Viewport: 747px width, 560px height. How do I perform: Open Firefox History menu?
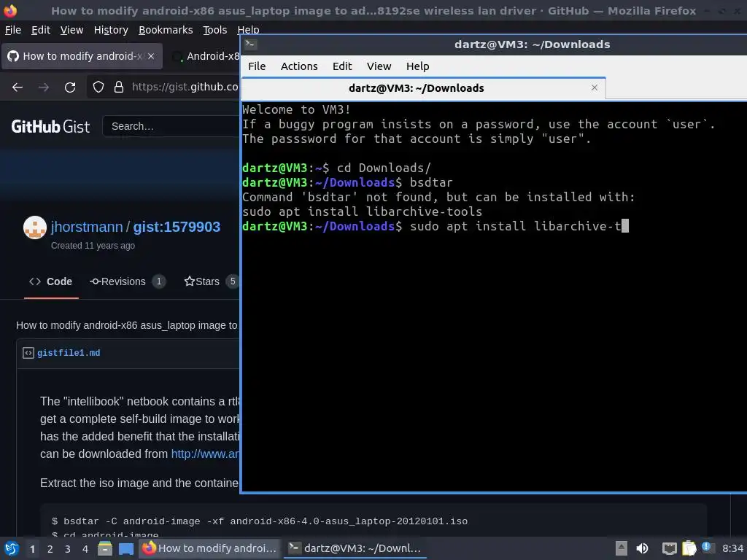tap(111, 30)
